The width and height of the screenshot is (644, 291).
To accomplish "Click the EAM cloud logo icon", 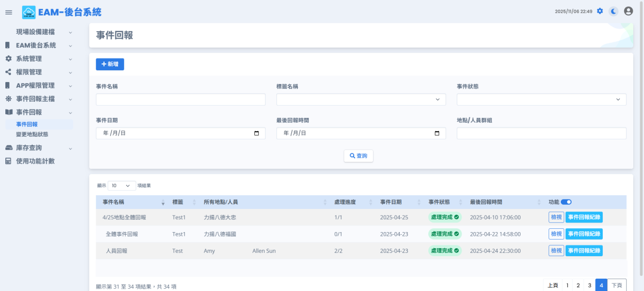I will [28, 12].
